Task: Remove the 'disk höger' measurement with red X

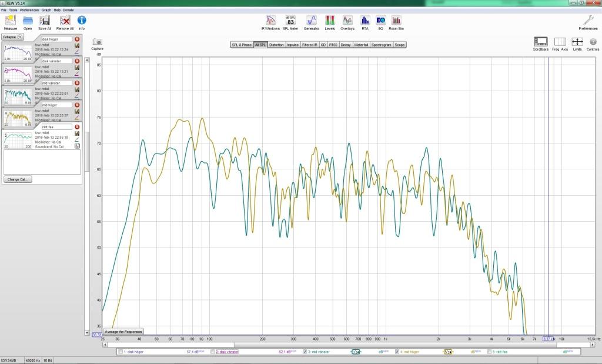Action: [77, 39]
